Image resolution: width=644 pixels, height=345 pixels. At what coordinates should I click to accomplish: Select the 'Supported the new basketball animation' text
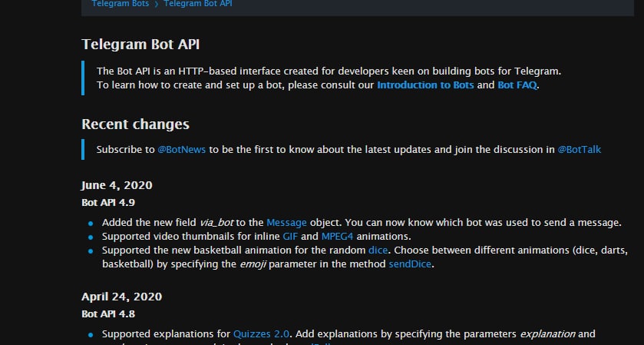pyautogui.click(x=365, y=257)
